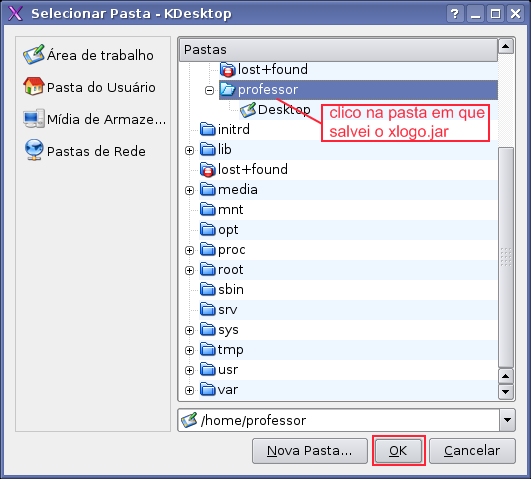
Task: Click the Pastas column header
Action: [338, 50]
